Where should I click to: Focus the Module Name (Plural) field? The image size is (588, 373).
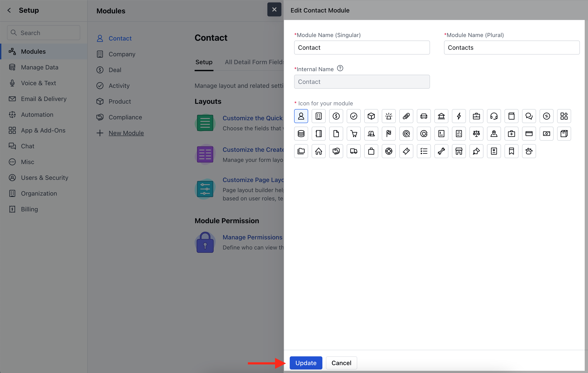512,48
